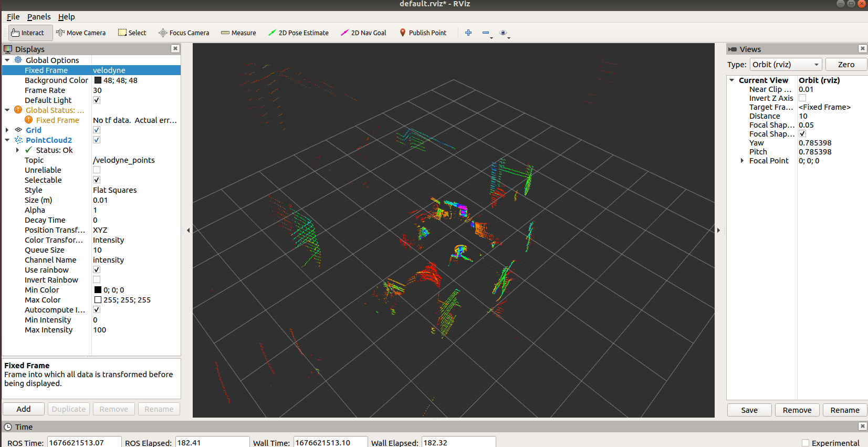Close the Displays panel
This screenshot has height=447, width=868.
[x=175, y=49]
